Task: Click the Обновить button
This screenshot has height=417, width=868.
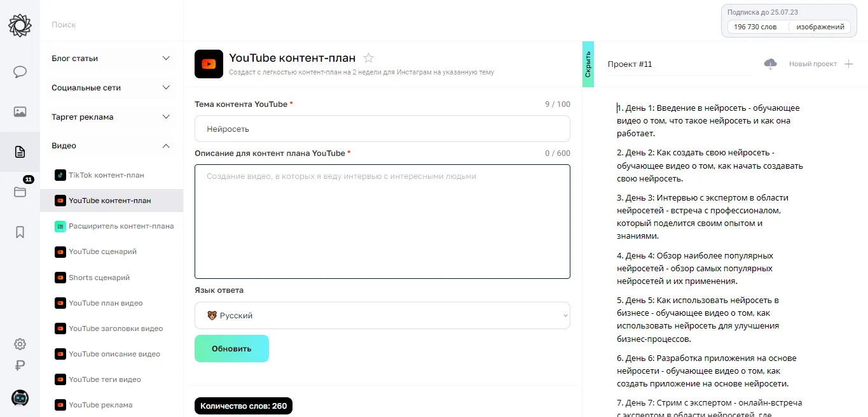Action: point(231,348)
